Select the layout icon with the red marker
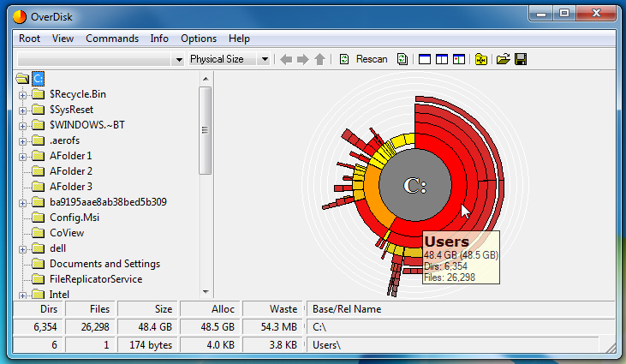Image resolution: width=626 pixels, height=364 pixels. click(459, 59)
